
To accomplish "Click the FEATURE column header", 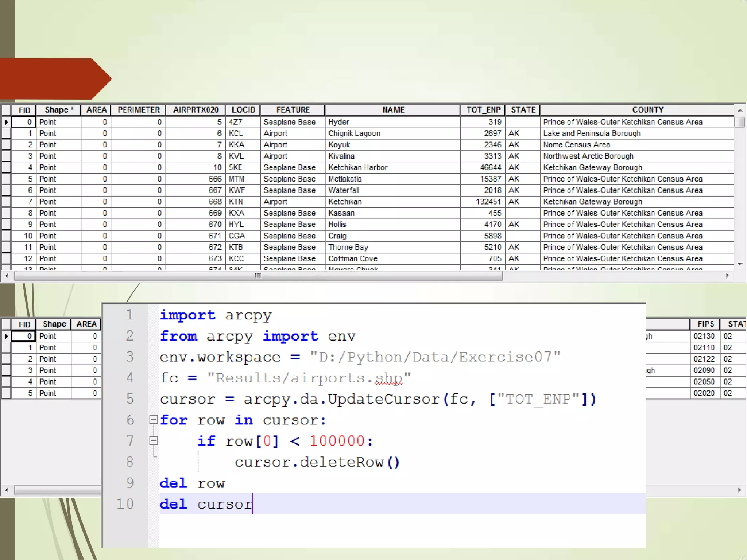I will (x=293, y=110).
